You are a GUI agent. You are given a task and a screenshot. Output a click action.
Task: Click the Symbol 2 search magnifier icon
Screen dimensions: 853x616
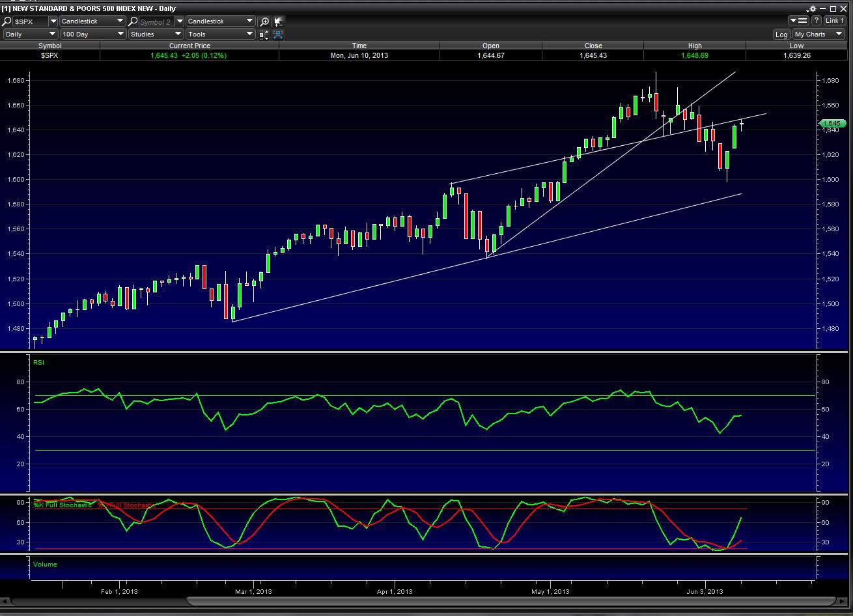133,21
